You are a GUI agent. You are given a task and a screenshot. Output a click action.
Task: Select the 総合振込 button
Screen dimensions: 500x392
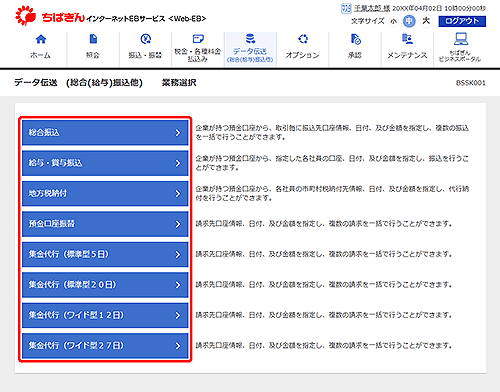pyautogui.click(x=105, y=133)
